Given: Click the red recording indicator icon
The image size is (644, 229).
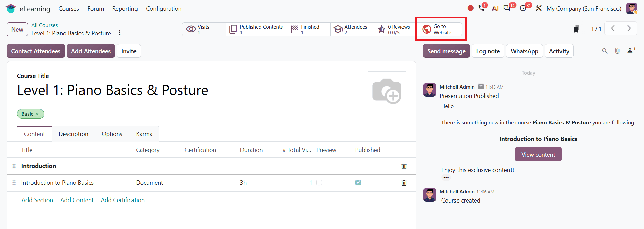Looking at the screenshot, I should tap(471, 8).
